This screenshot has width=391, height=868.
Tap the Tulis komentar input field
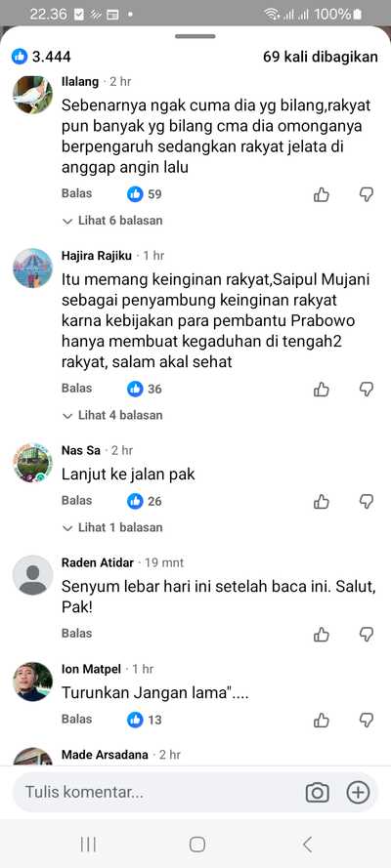(160, 793)
